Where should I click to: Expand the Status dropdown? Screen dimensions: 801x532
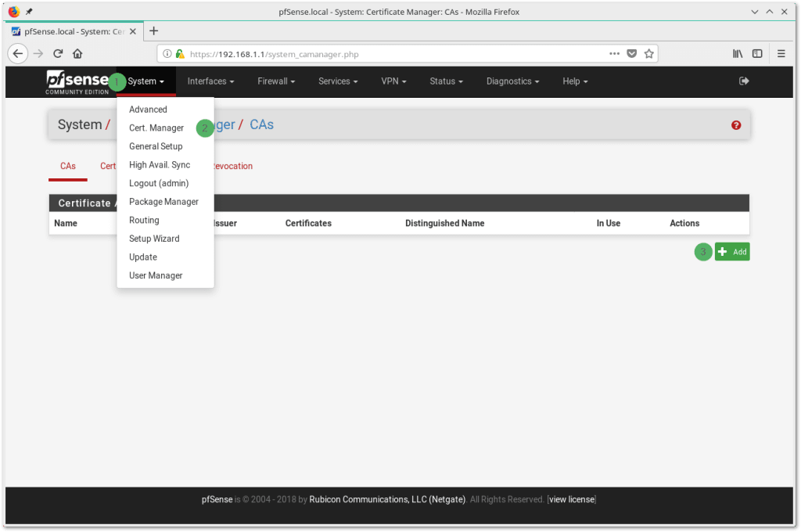446,81
